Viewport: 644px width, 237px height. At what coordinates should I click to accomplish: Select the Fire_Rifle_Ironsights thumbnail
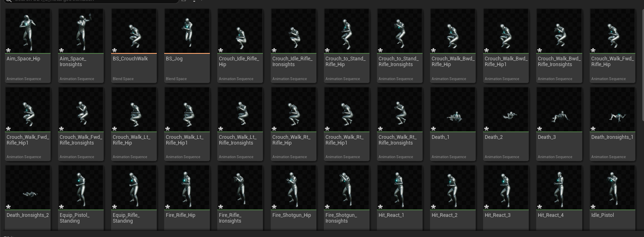240,188
